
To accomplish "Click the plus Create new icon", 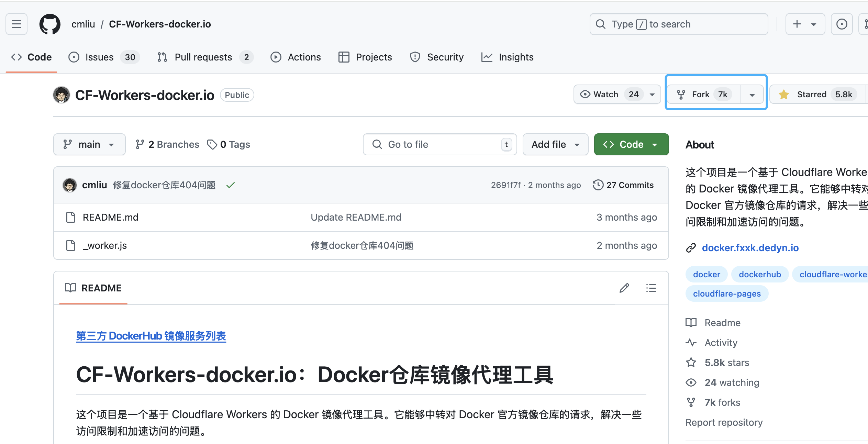I will pos(797,24).
